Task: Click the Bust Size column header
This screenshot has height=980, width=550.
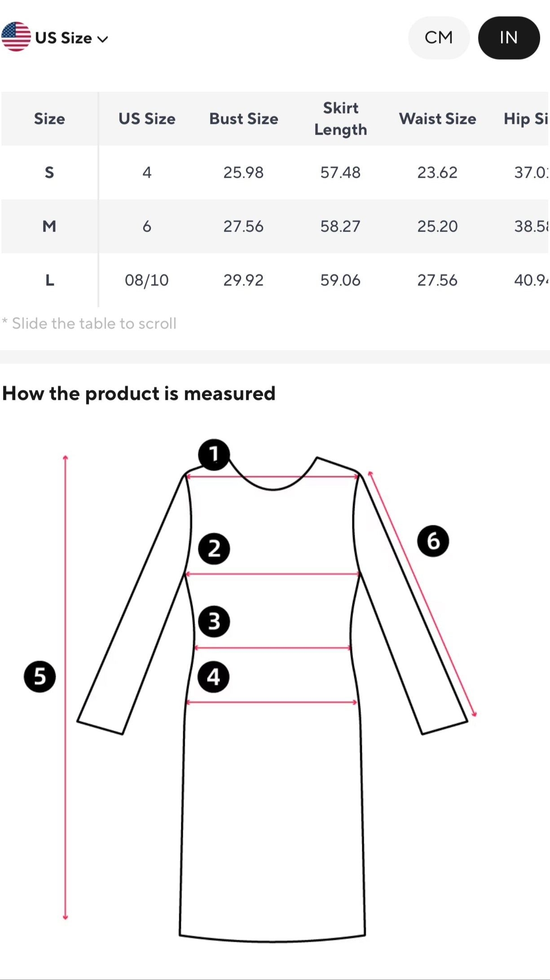Action: pyautogui.click(x=244, y=119)
